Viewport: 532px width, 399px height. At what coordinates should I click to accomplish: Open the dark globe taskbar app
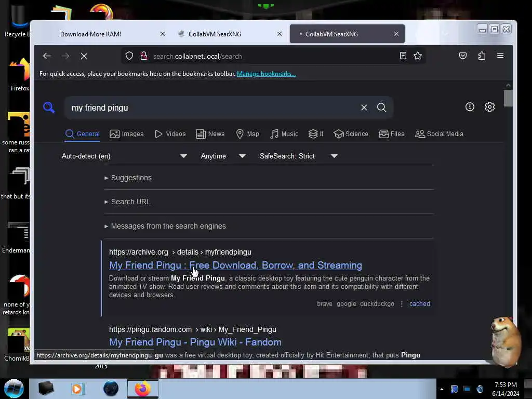click(x=111, y=389)
